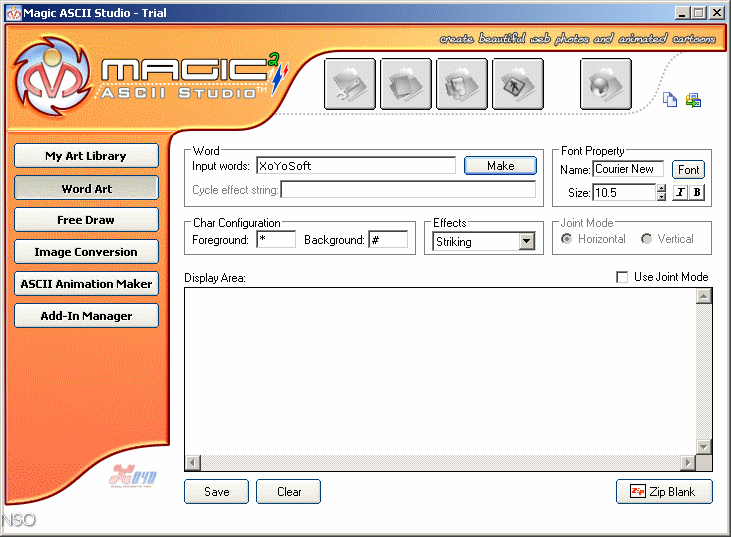Screen dimensions: 731x537
Task: Open the Free Draw section
Action: [x=86, y=220]
